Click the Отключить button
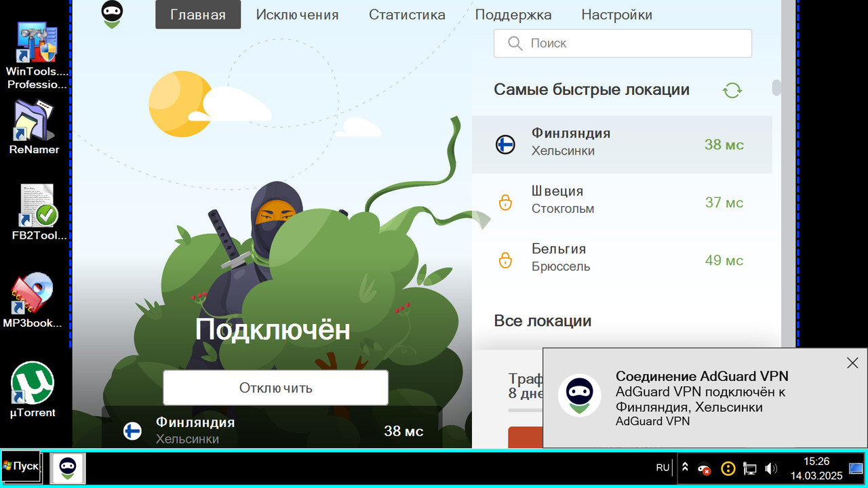The image size is (868, 488). (275, 388)
